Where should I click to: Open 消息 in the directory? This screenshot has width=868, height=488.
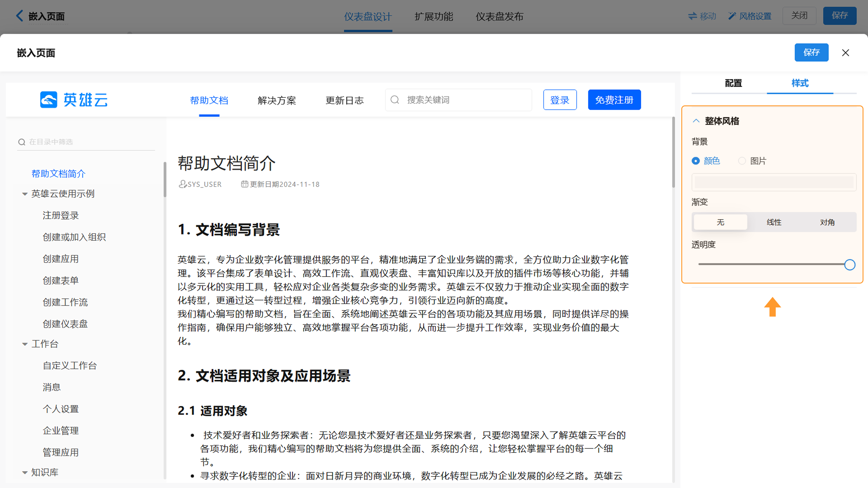point(52,387)
